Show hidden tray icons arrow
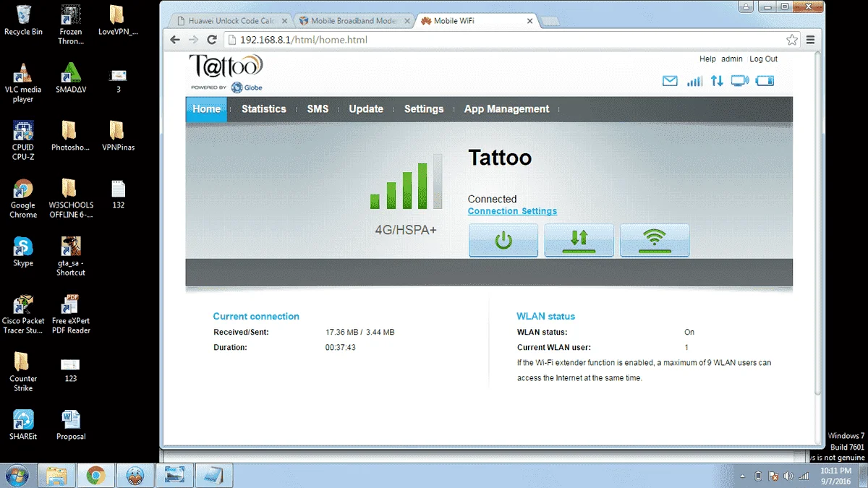The image size is (868, 488). [743, 476]
